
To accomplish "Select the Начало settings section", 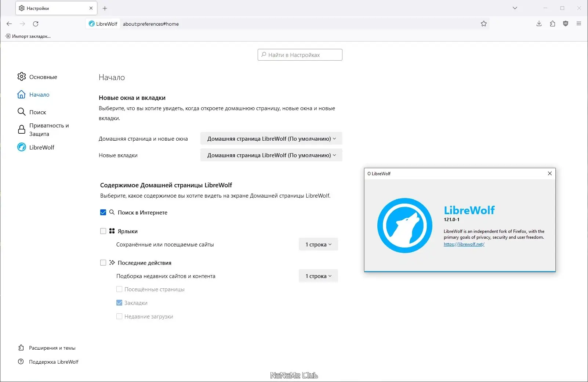I will pyautogui.click(x=33, y=94).
